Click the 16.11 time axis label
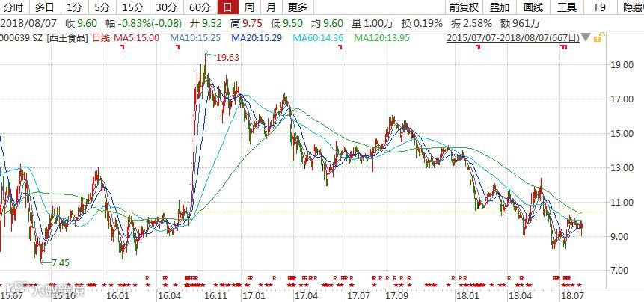The image size is (644, 302). (x=216, y=295)
